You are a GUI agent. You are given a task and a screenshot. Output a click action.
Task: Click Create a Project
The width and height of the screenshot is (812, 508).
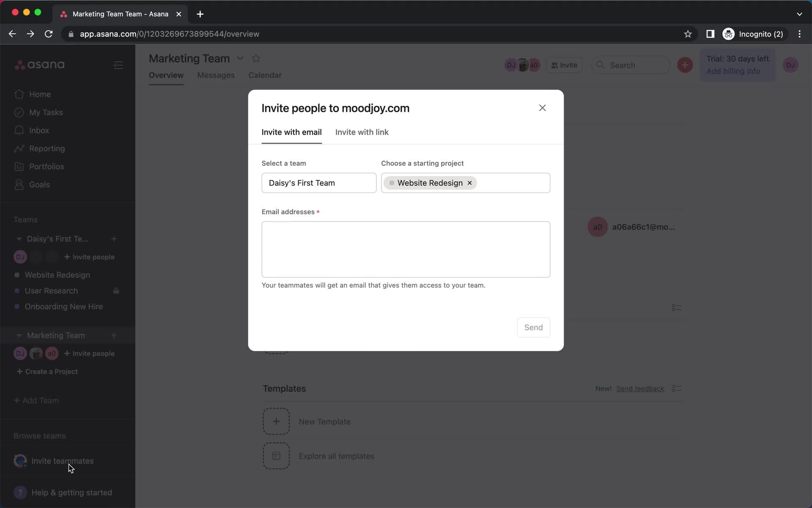47,372
